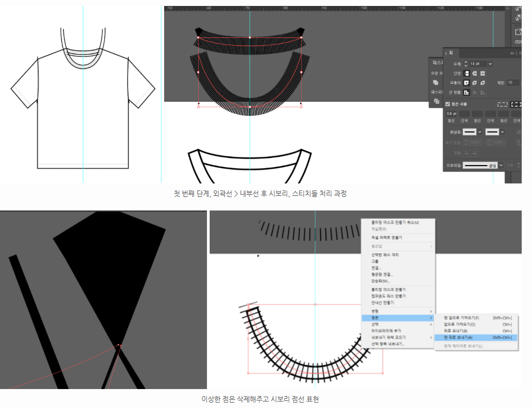Viewport: 532px width, 408px height.
Task: Click the 0.5 pt dash input field
Action: tap(452, 114)
